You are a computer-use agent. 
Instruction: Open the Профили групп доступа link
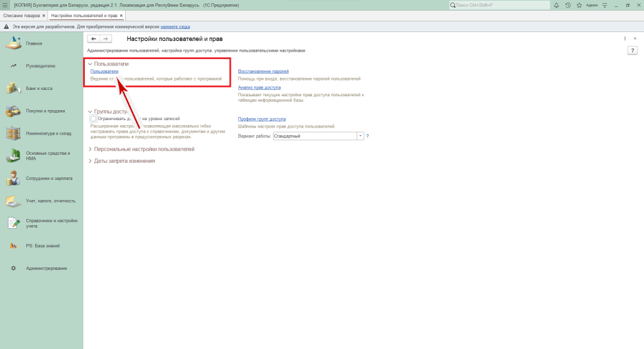coord(262,119)
